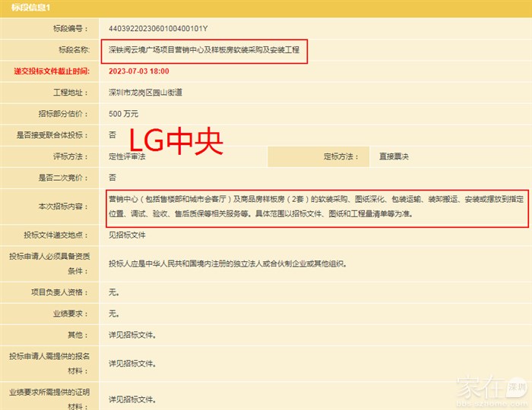Select the bid number 44039220230601004001​01Y
532x410 pixels.
coord(158,29)
